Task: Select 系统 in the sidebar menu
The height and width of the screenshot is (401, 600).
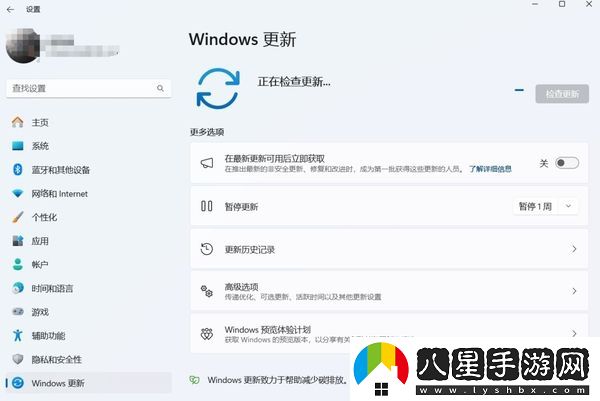Action: 40,146
